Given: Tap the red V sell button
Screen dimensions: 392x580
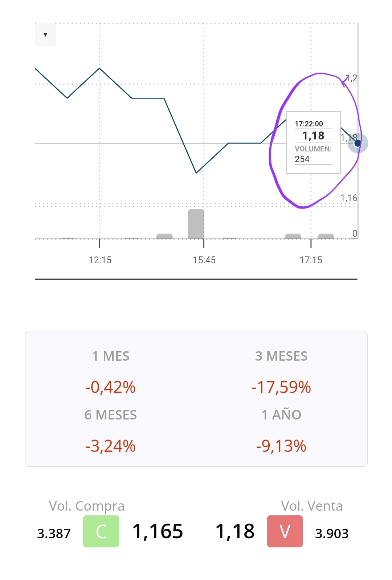Looking at the screenshot, I should 285,531.
